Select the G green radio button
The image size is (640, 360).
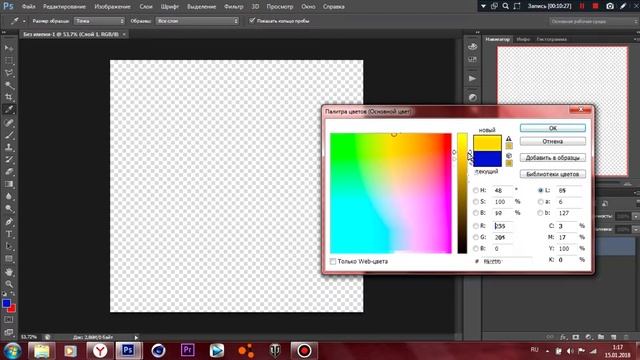click(x=476, y=237)
